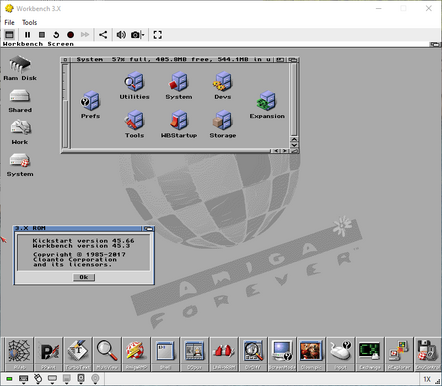Open the keyboard status dropdown

tap(23, 379)
